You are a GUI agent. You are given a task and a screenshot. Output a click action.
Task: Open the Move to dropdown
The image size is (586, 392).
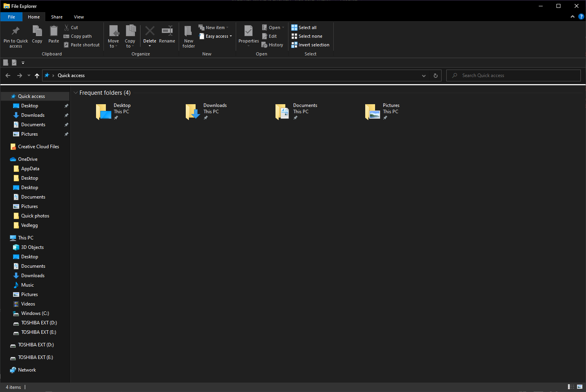113,37
